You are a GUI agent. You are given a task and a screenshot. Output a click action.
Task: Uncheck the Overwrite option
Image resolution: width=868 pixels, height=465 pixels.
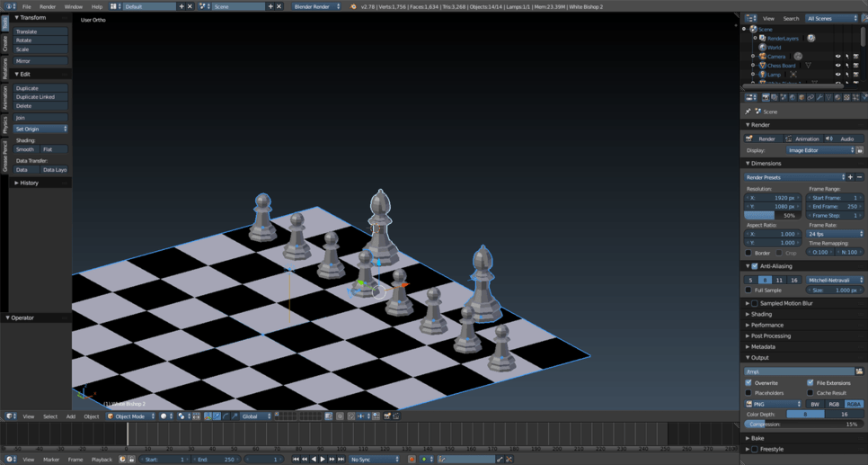(748, 383)
